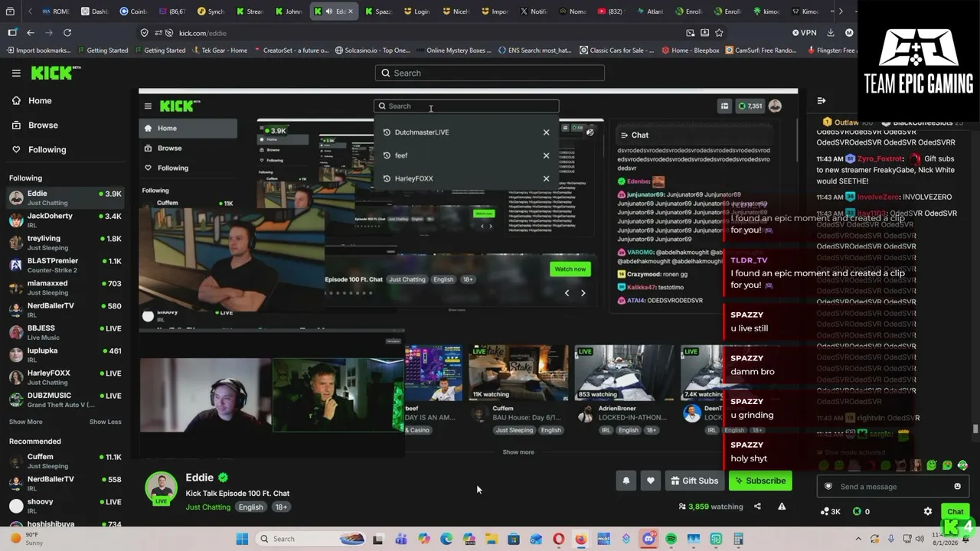Image resolution: width=980 pixels, height=551 pixels.
Task: Open browser downloads icon
Action: click(x=830, y=33)
